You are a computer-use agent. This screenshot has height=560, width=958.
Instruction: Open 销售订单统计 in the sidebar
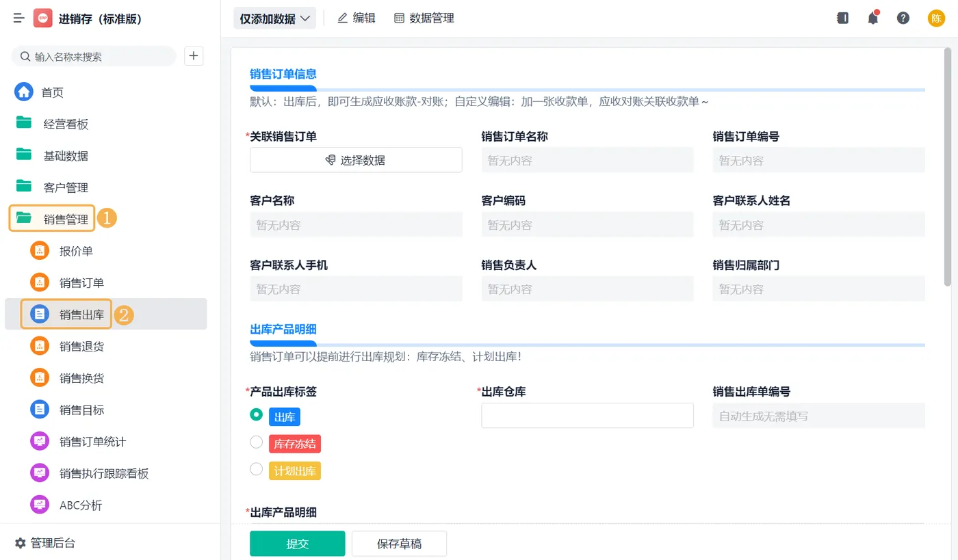(92, 442)
